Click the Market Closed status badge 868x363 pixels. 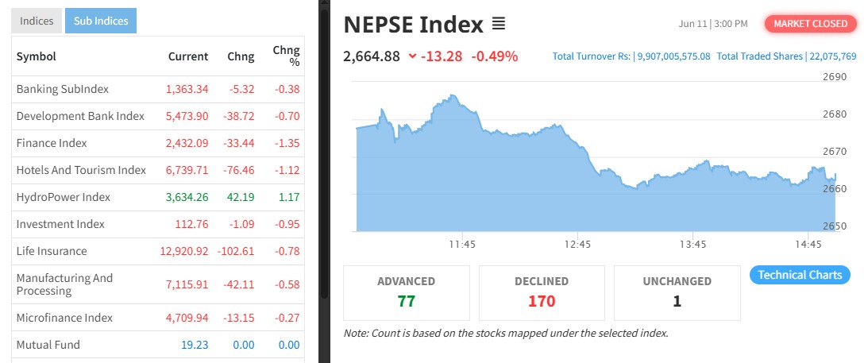pyautogui.click(x=811, y=24)
